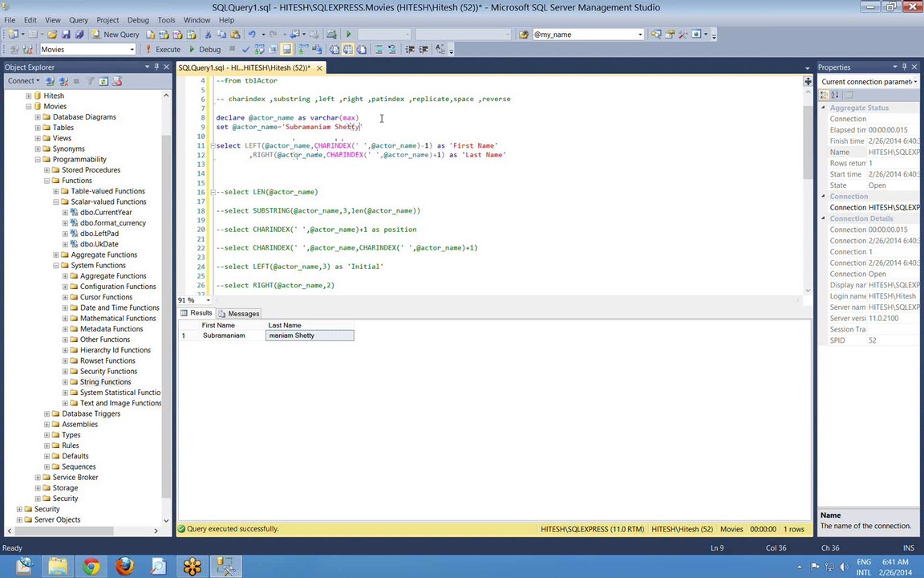The width and height of the screenshot is (924, 578).
Task: Click the tools wrench-hammer toolbar icon
Action: click(683, 35)
